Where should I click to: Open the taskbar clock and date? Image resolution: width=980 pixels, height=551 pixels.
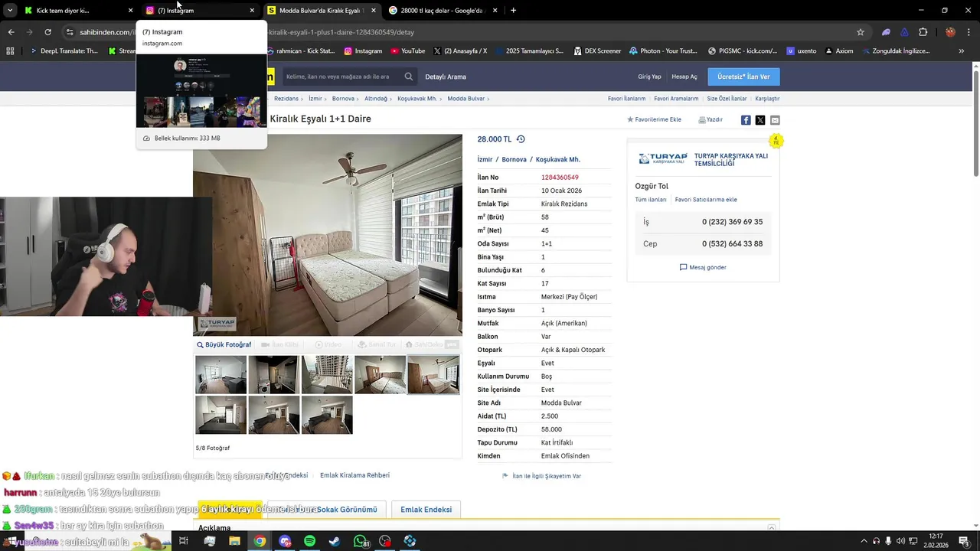(936, 541)
